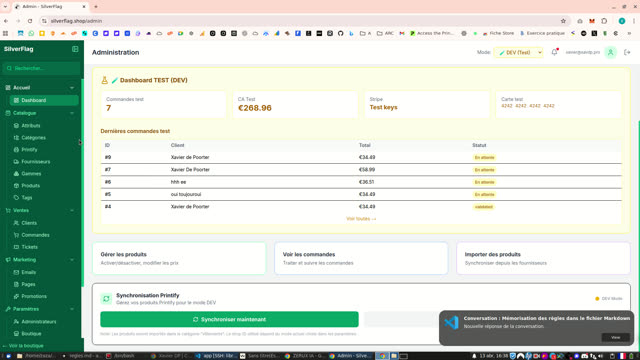
Task: Open Catégories in the sidebar
Action: tap(33, 138)
